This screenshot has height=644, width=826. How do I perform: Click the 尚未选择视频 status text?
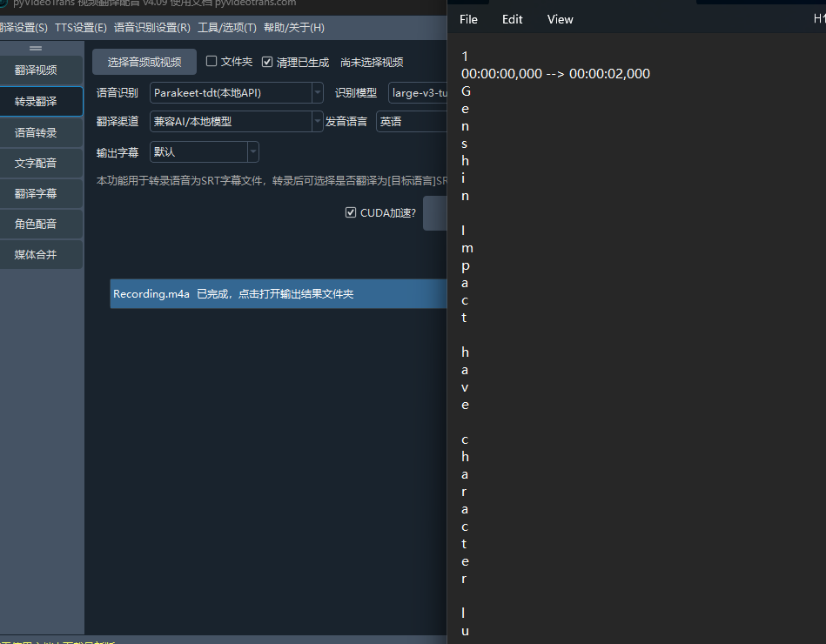point(372,62)
